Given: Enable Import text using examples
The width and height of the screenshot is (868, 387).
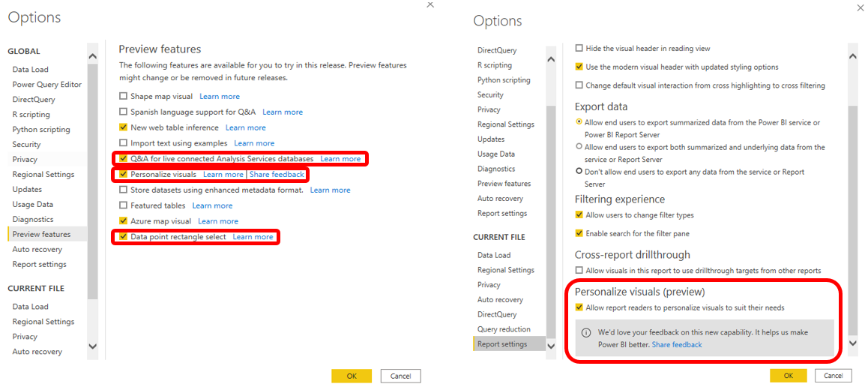Looking at the screenshot, I should click(124, 142).
